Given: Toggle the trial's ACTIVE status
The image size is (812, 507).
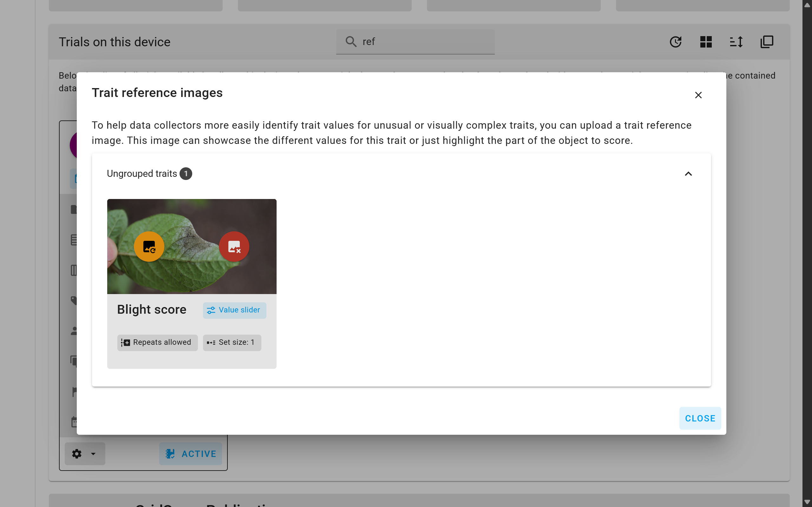Looking at the screenshot, I should (191, 454).
